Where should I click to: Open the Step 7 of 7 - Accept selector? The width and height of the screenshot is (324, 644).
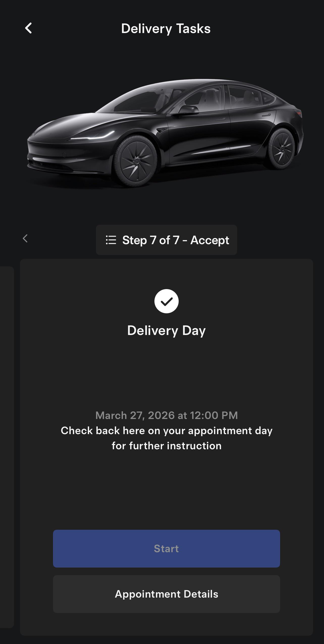click(x=166, y=240)
